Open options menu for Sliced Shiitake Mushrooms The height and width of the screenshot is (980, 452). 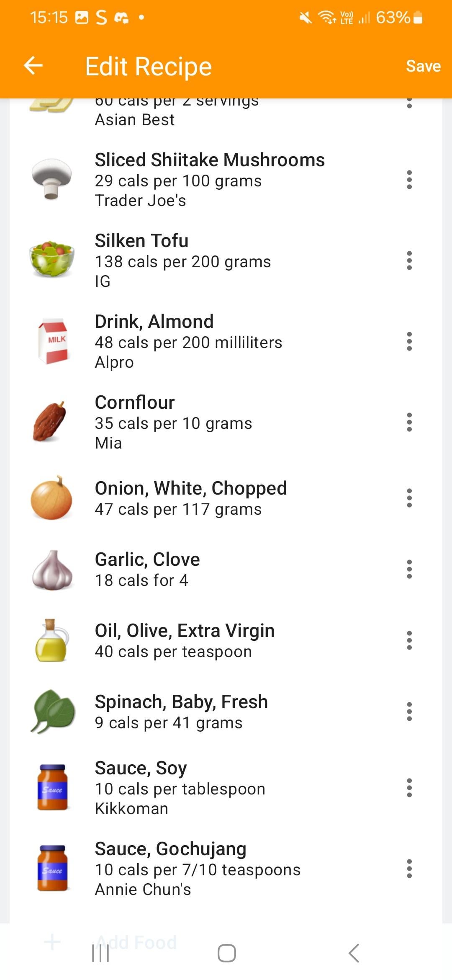tap(409, 180)
